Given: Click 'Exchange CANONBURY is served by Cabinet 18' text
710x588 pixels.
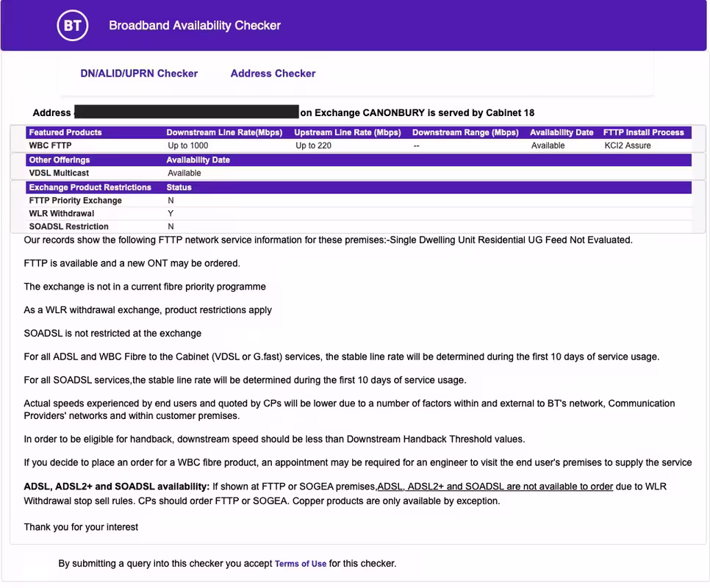Looking at the screenshot, I should point(424,112).
